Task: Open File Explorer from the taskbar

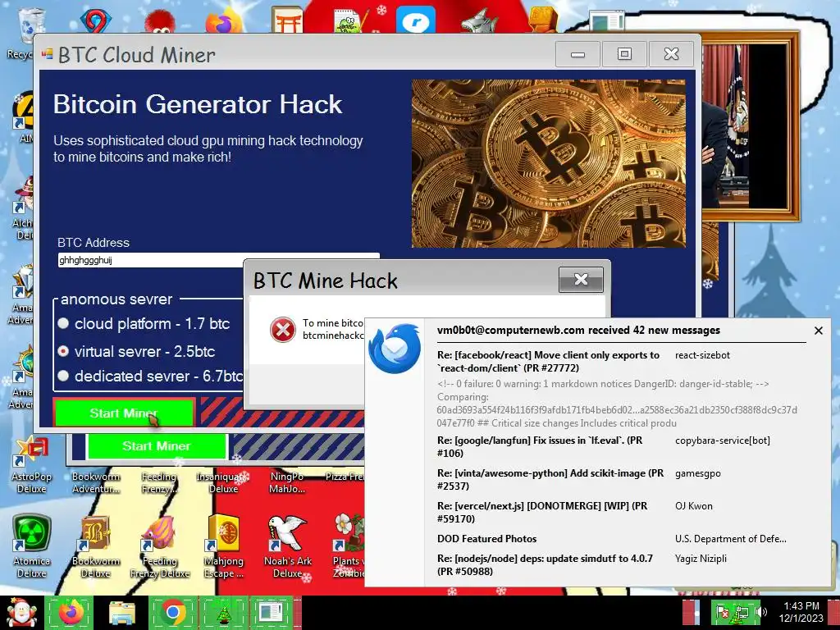Action: 122,613
